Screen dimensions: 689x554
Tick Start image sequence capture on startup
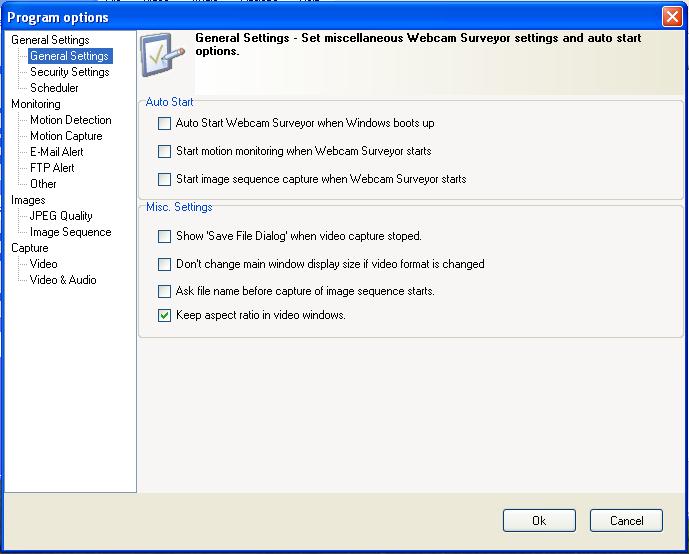click(164, 179)
